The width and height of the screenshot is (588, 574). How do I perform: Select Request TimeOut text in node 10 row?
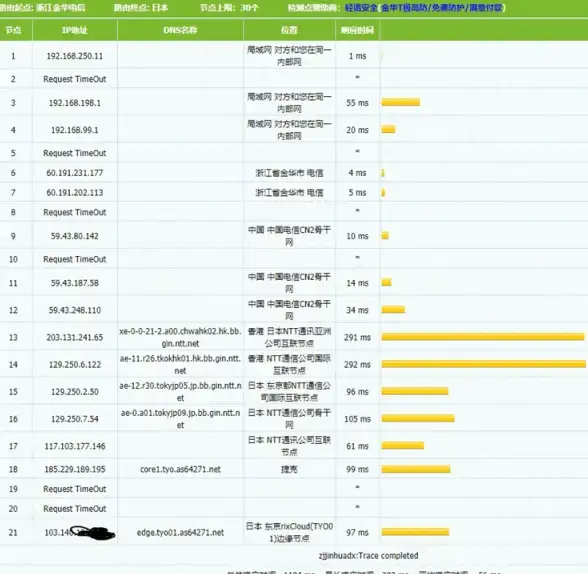coord(75,259)
